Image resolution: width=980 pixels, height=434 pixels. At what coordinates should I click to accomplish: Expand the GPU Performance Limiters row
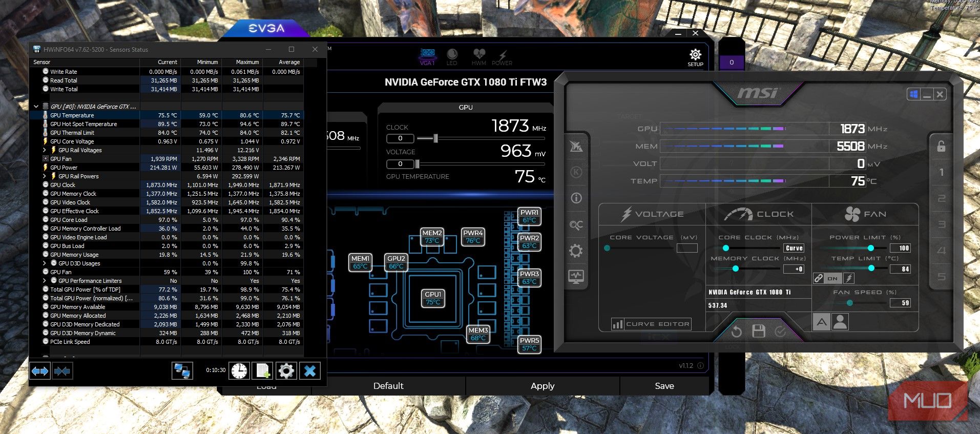(45, 281)
